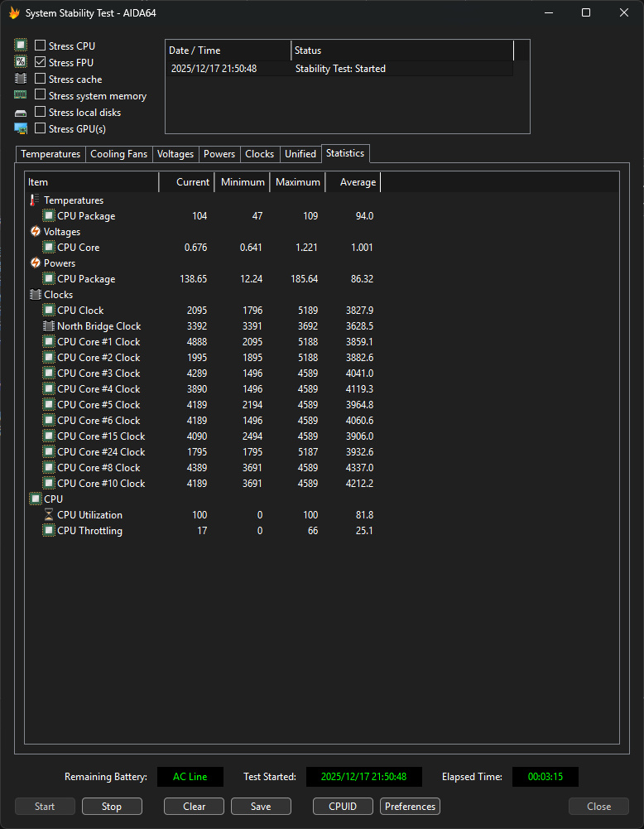Click the Elapsed Time value 00:03:15
The image size is (644, 829).
pyautogui.click(x=545, y=777)
